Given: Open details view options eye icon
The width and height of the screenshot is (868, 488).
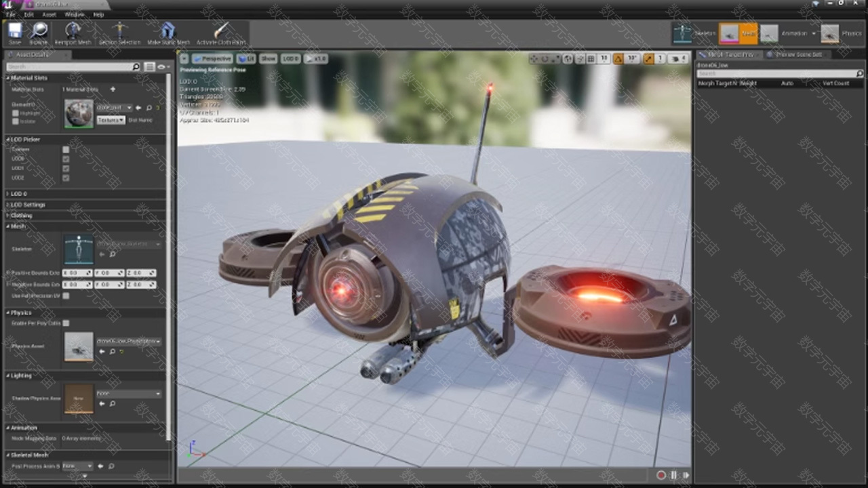Looking at the screenshot, I should [x=163, y=66].
